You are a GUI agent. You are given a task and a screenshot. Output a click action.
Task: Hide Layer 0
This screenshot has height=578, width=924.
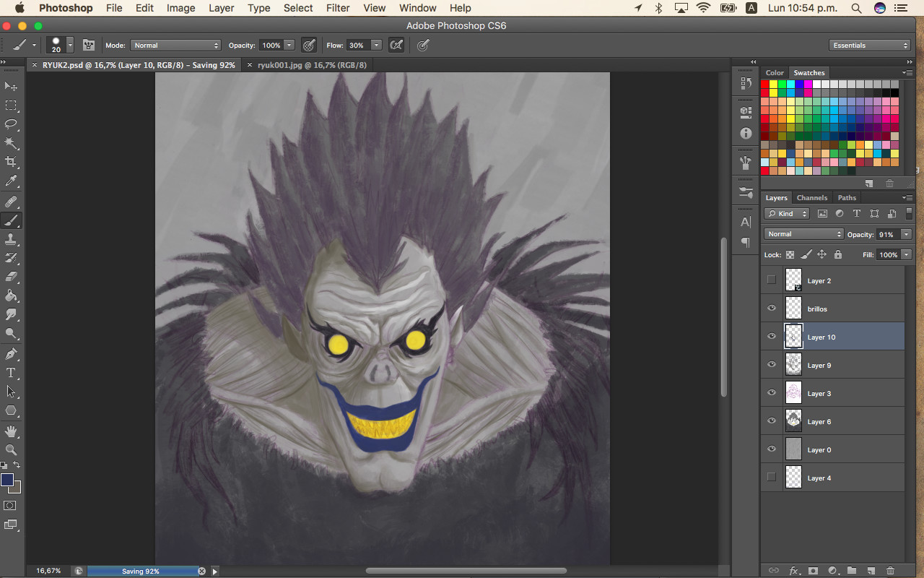tap(772, 449)
